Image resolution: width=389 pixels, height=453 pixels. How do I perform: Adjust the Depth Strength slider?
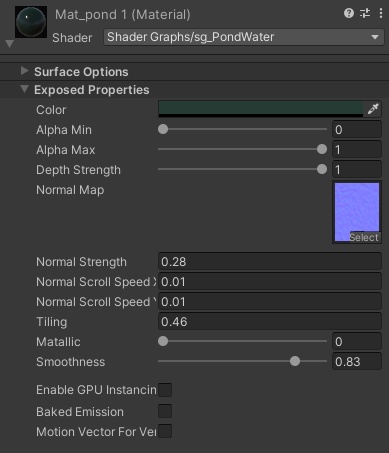(x=242, y=169)
